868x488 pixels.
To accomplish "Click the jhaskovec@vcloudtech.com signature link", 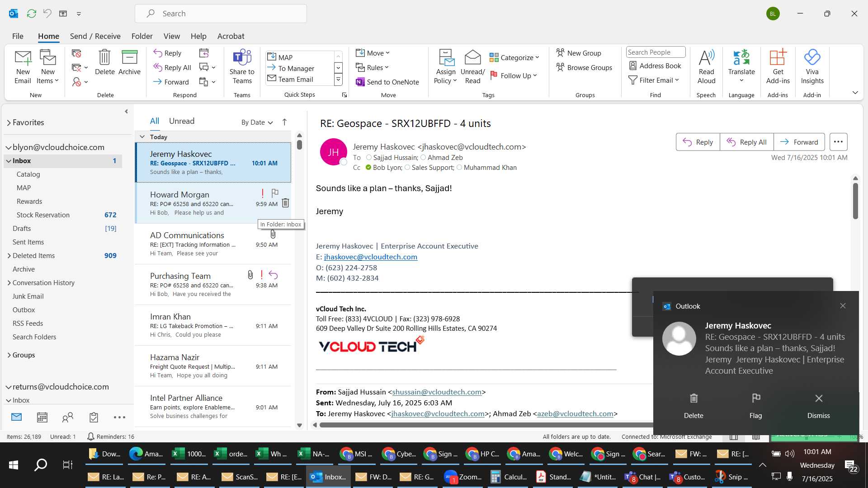I will pos(370,257).
